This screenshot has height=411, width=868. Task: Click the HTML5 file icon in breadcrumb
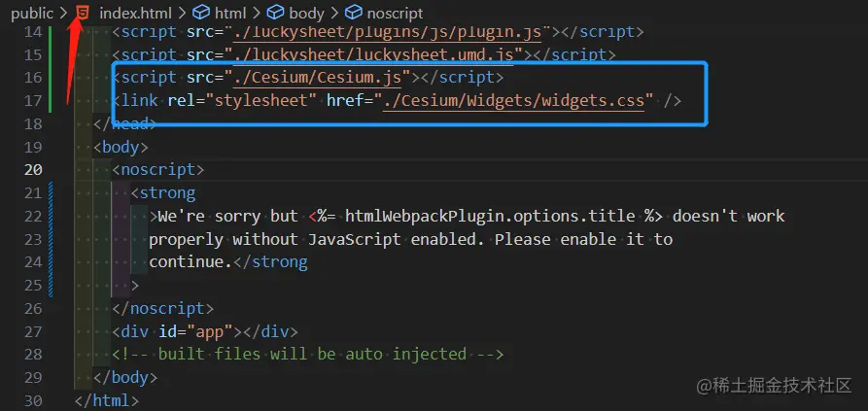click(82, 13)
